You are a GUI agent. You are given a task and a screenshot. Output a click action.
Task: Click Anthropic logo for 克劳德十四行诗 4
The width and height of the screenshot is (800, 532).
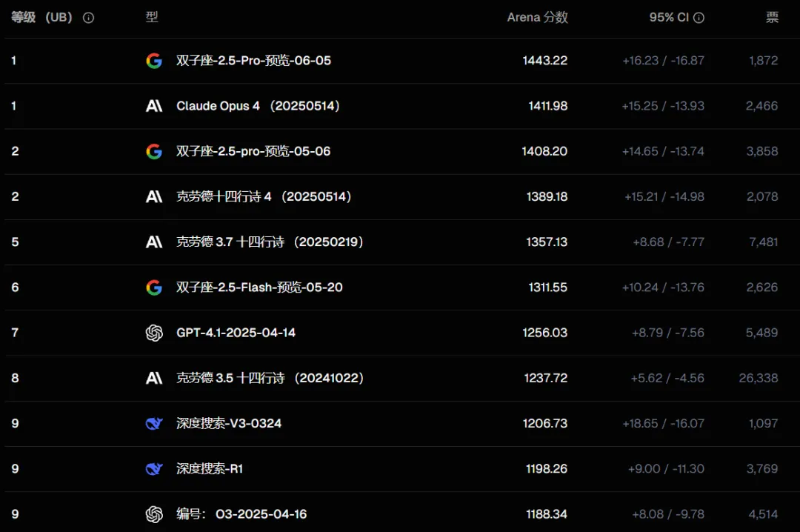click(154, 196)
